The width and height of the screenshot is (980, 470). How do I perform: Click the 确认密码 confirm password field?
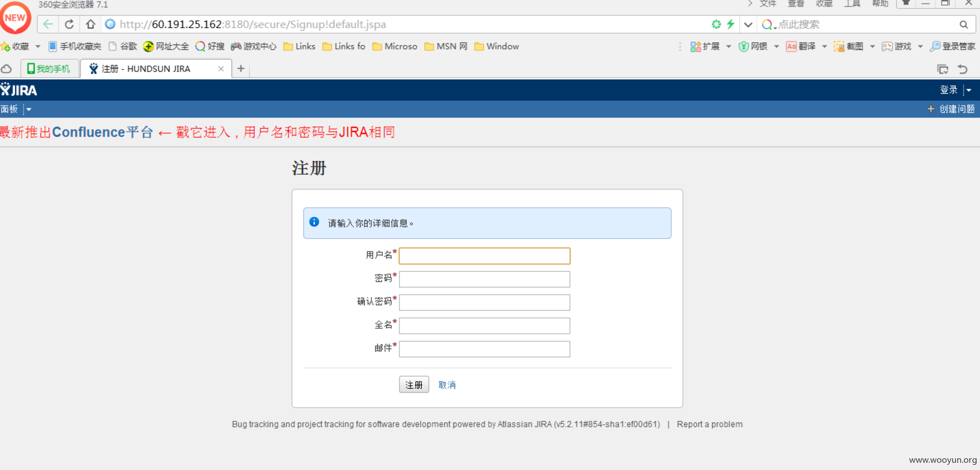[484, 302]
